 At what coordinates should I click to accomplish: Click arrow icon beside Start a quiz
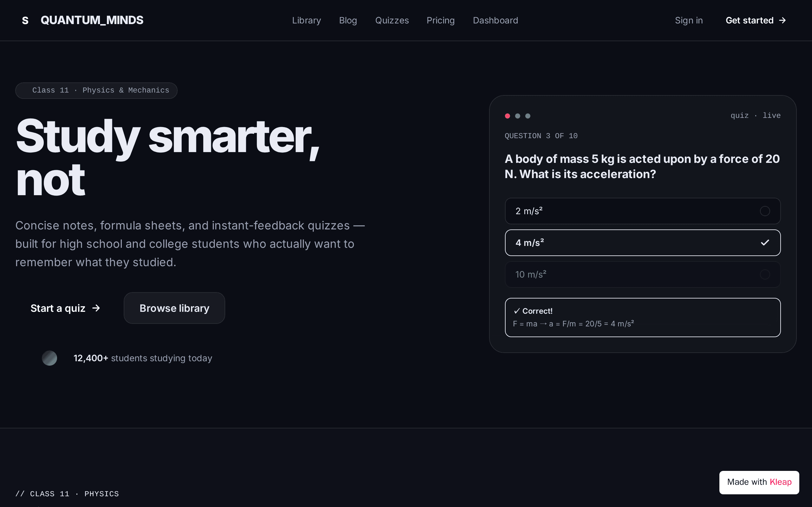click(x=96, y=308)
